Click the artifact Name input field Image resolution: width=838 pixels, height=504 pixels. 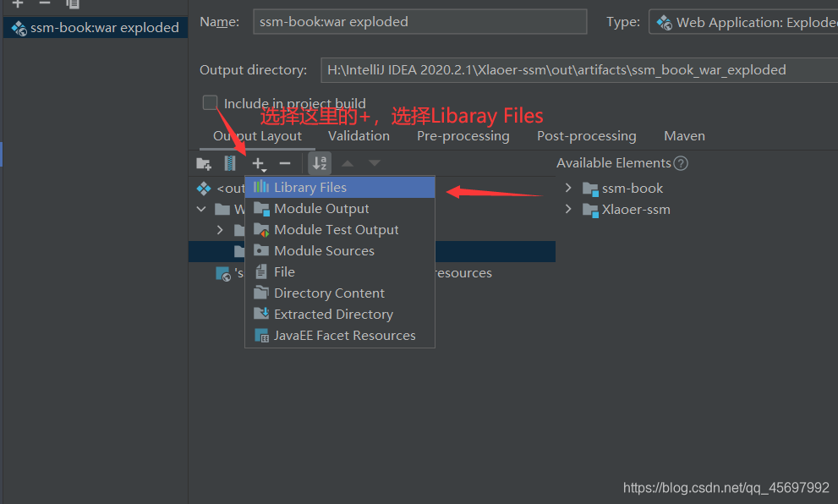(x=419, y=22)
